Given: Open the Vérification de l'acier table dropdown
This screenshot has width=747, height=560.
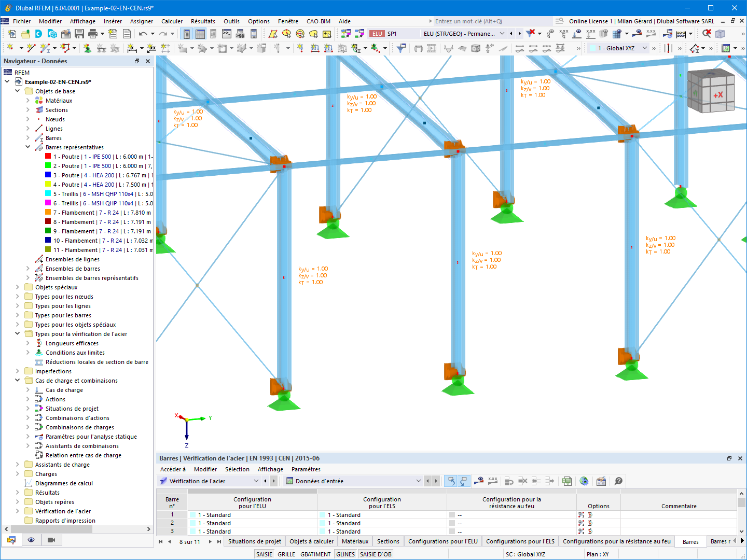Looking at the screenshot, I should tap(256, 481).
